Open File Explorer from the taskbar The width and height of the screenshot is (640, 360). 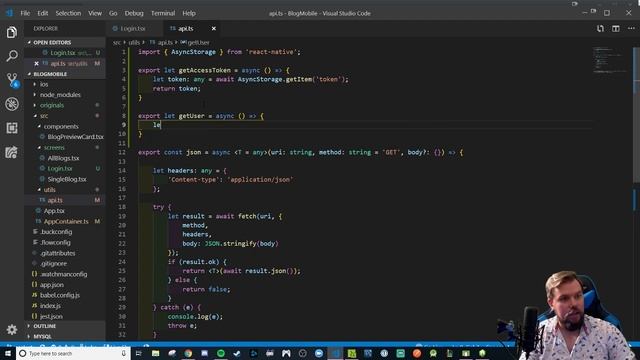pos(155,353)
